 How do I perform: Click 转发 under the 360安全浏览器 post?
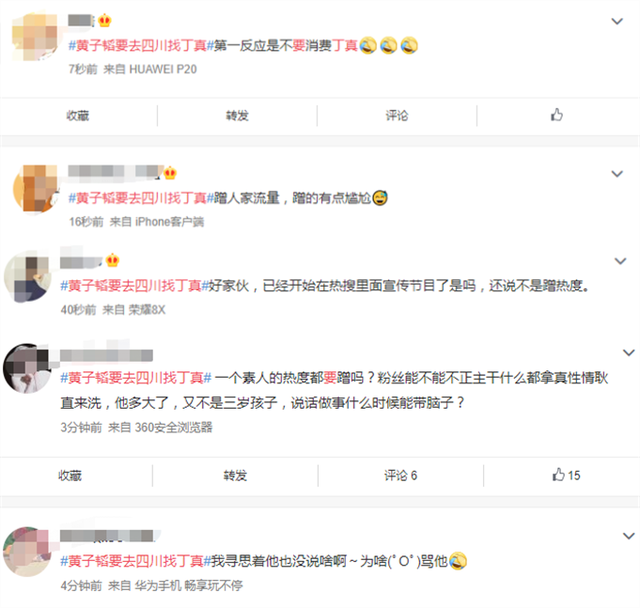(x=235, y=475)
